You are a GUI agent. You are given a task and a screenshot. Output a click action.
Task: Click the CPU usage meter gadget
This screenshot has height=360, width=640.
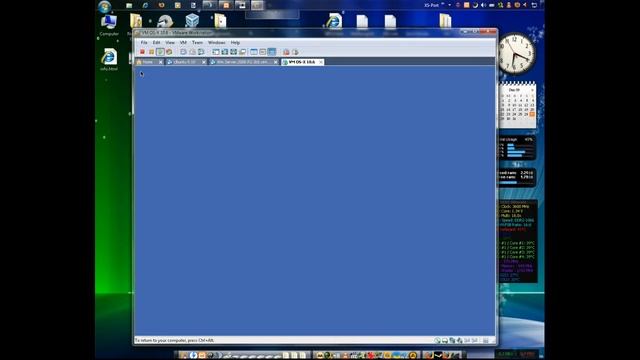[x=517, y=149]
